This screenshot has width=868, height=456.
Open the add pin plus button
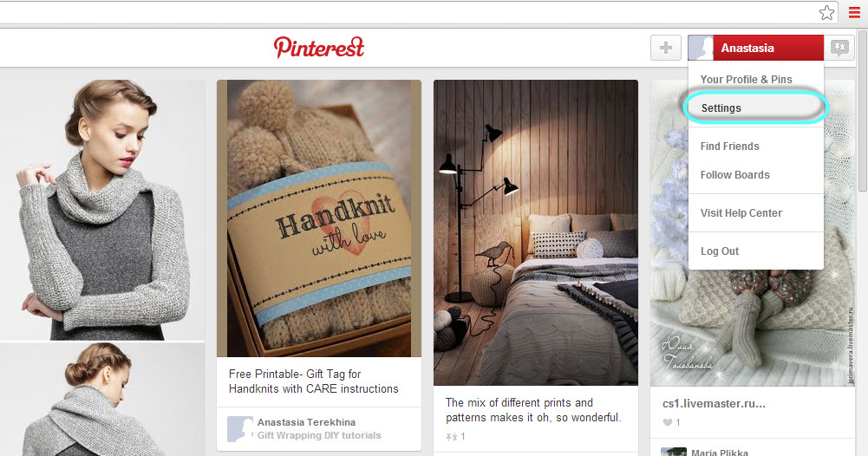[x=665, y=49]
